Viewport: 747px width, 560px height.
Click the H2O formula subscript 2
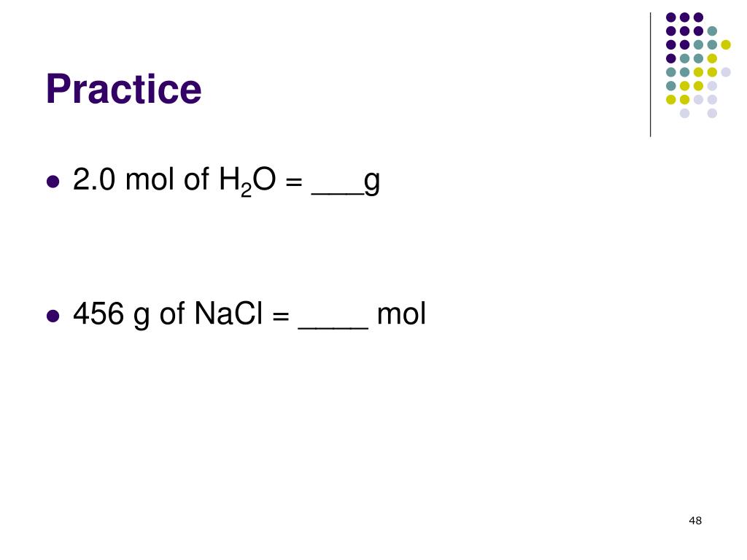click(246, 190)
